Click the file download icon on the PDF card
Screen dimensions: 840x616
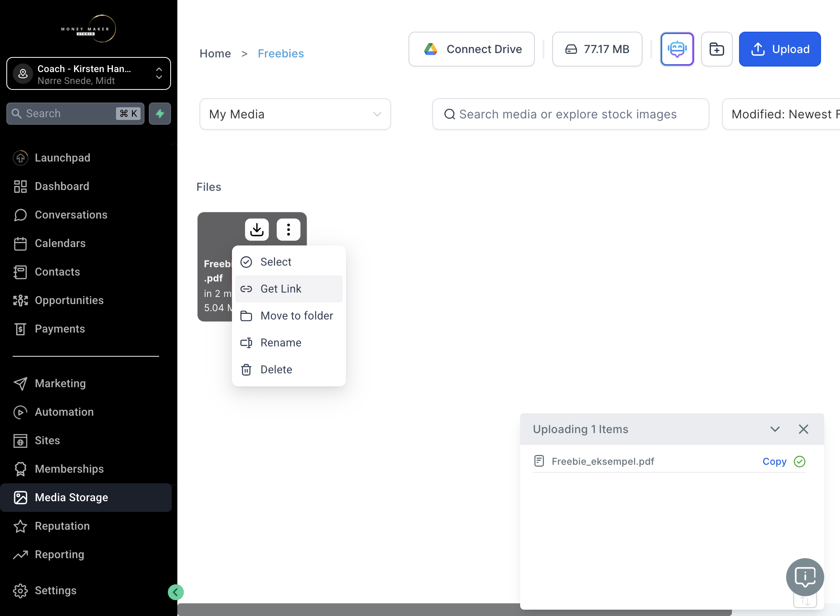pos(257,229)
